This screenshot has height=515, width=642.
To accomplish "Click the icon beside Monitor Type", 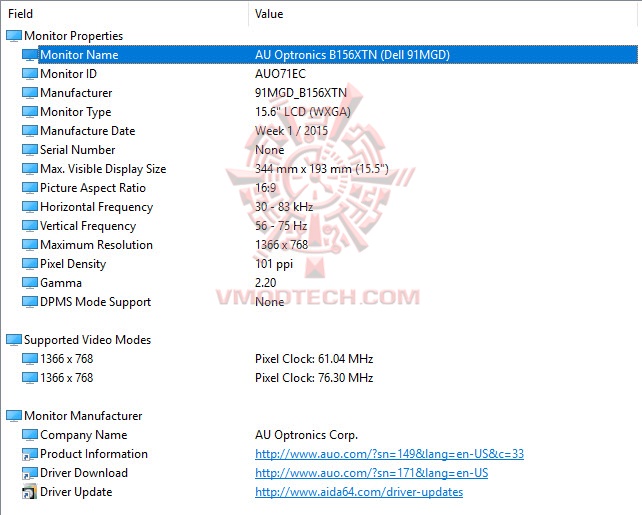I will pos(30,112).
